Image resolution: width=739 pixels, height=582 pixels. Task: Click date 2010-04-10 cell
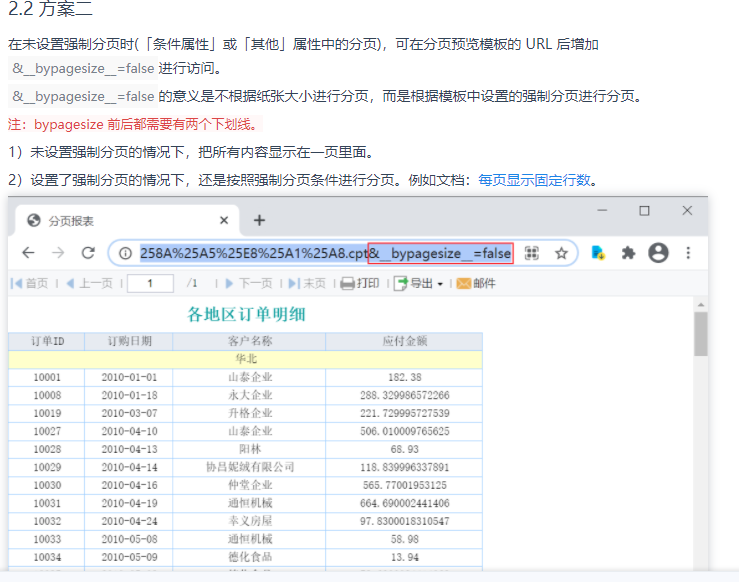(x=129, y=431)
